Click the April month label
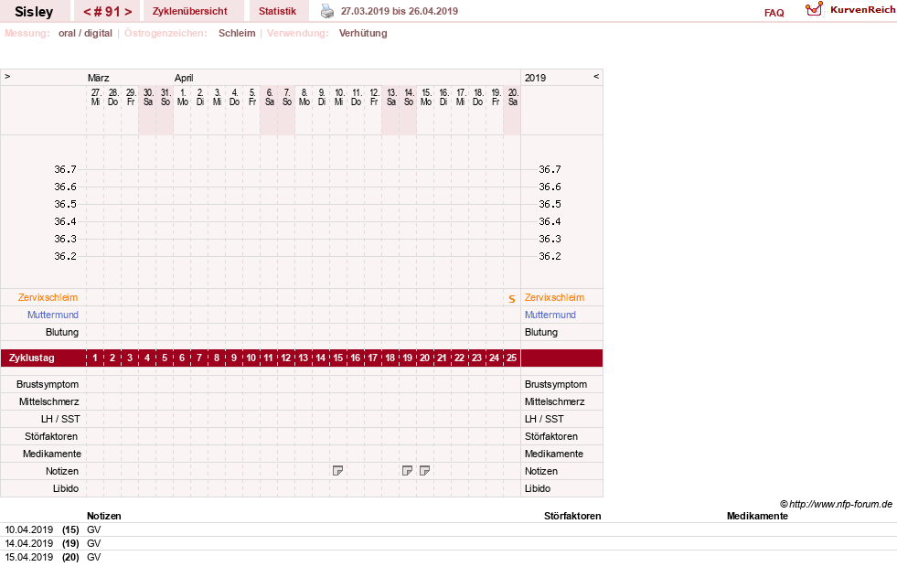The width and height of the screenshot is (897, 588). 184,78
